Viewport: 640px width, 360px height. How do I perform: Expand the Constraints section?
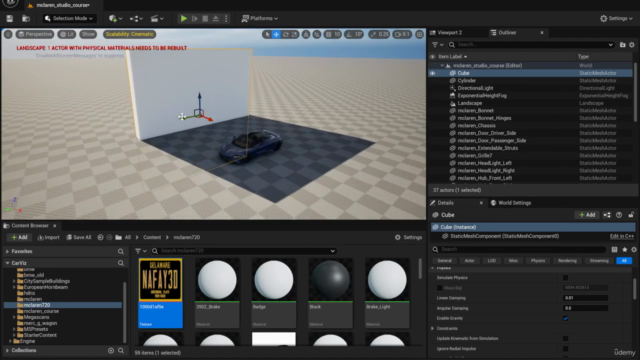(433, 328)
